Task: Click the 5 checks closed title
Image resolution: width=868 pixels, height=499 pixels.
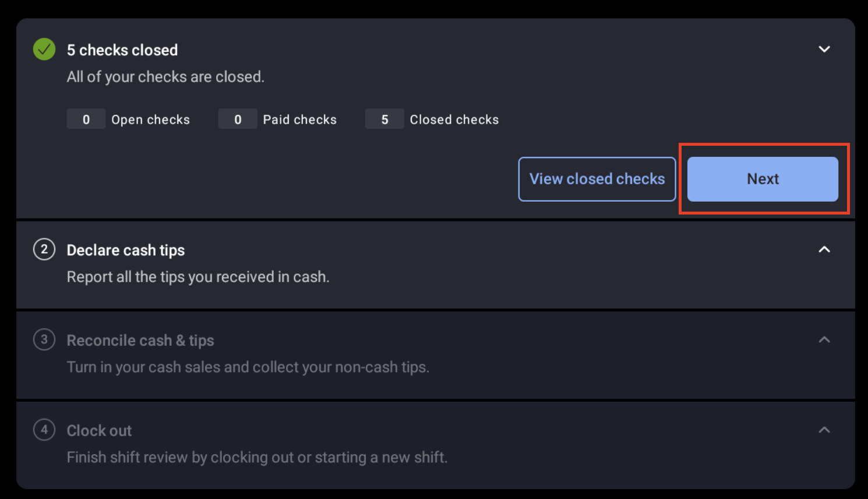Action: tap(122, 50)
